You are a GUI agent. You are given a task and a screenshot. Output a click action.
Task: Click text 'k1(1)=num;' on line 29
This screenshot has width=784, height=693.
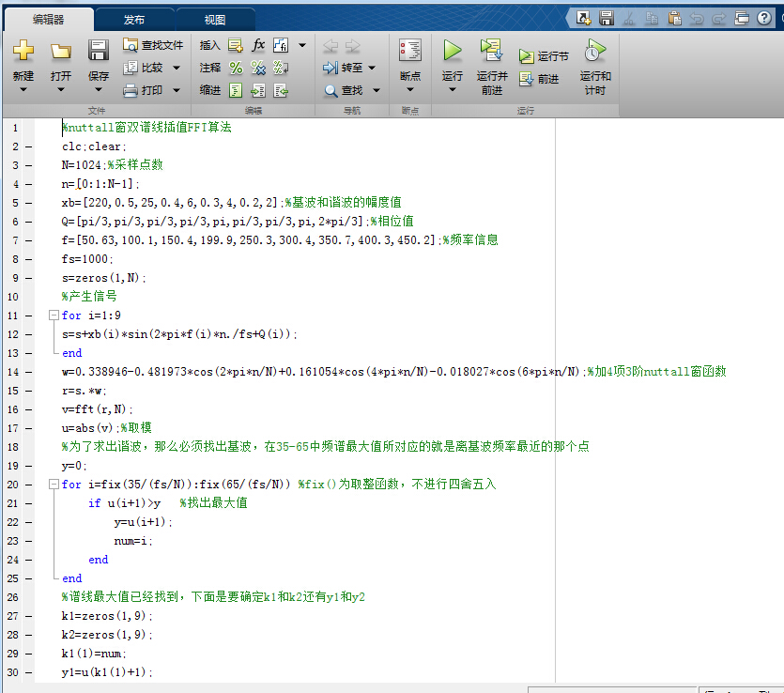coord(94,654)
